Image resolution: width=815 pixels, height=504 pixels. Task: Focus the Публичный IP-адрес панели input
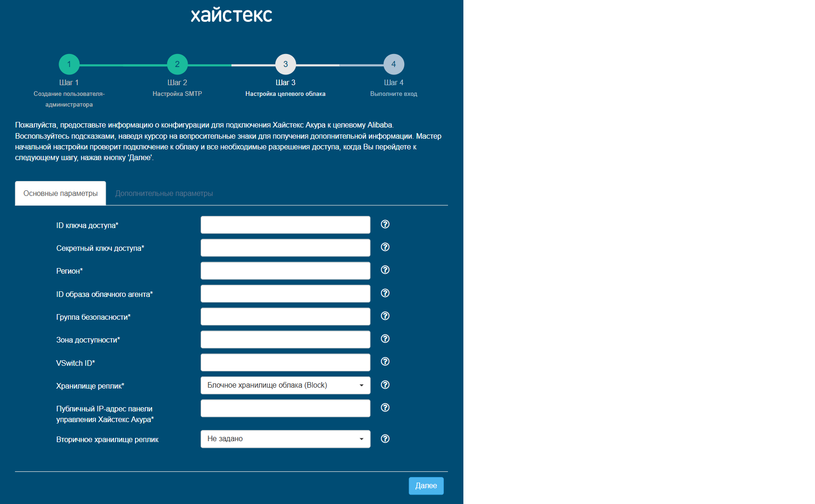[285, 408]
